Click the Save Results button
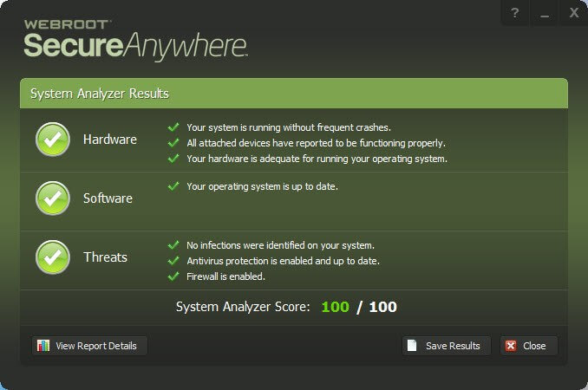Viewport: 588px width, 390px height. (447, 346)
